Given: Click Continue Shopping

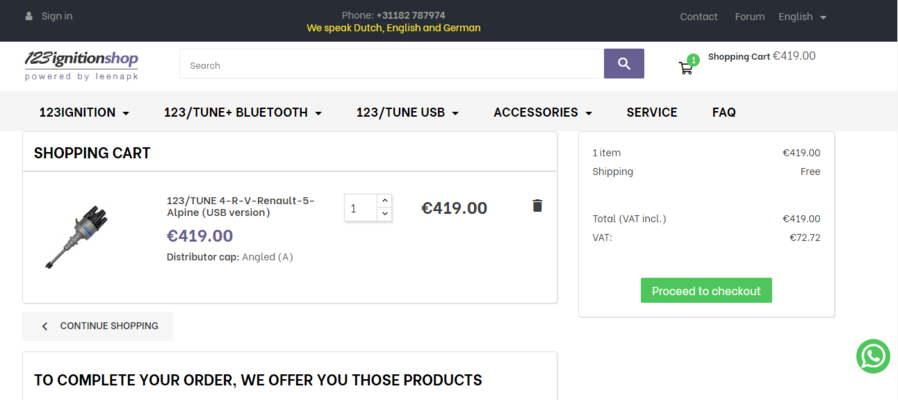Looking at the screenshot, I should (x=97, y=326).
